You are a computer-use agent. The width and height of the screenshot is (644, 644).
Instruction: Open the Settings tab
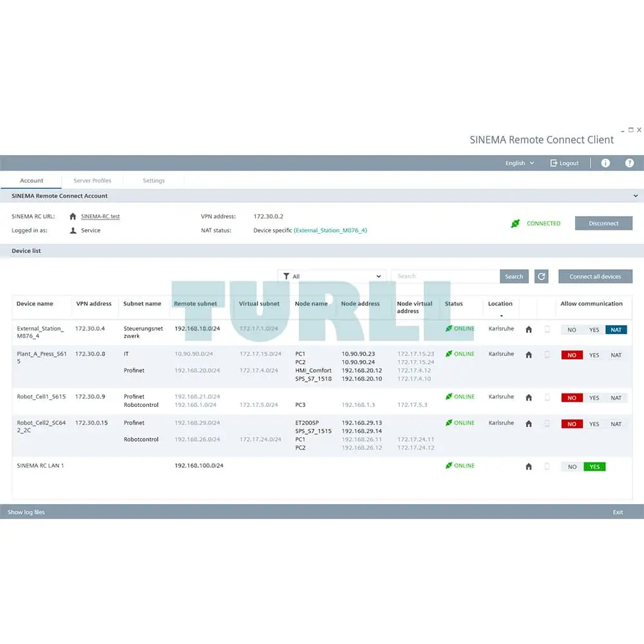click(154, 181)
